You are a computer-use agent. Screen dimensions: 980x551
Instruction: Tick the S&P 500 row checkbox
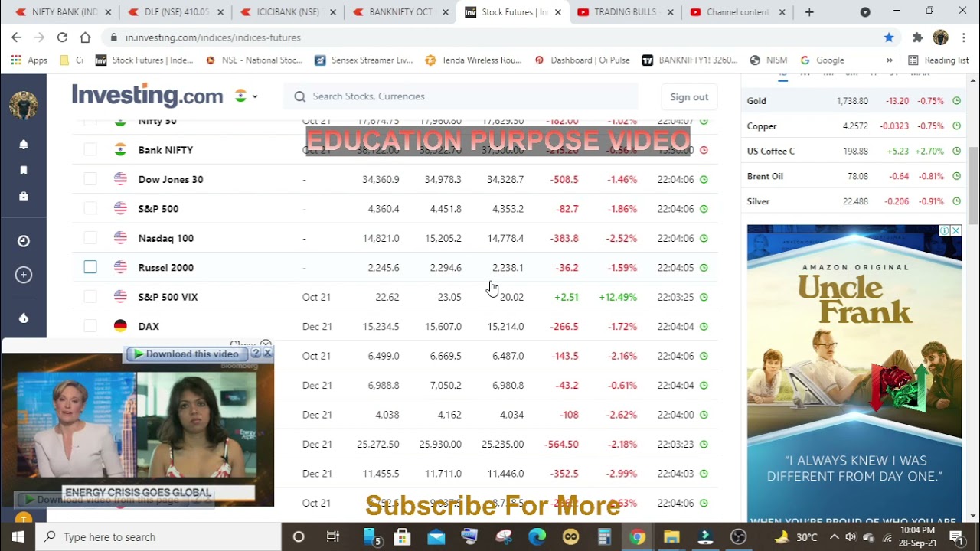90,208
